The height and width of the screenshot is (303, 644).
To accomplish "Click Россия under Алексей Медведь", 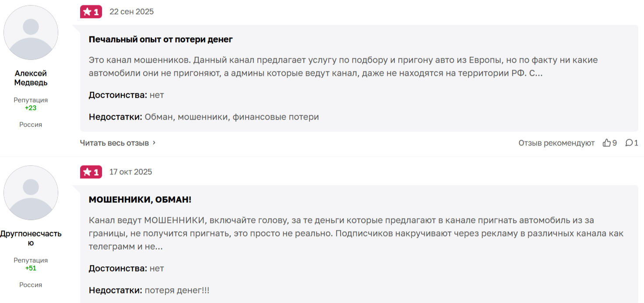I will click(31, 125).
